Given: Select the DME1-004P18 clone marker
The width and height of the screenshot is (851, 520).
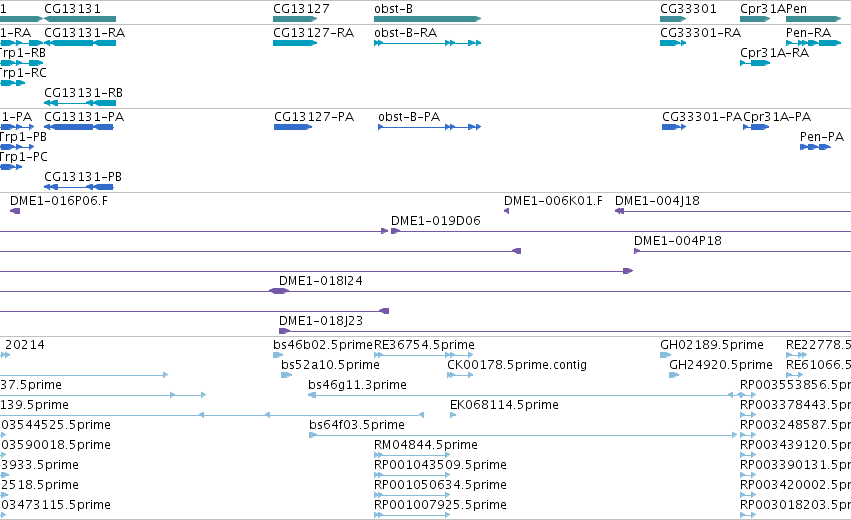Looking at the screenshot, I should click(637, 251).
